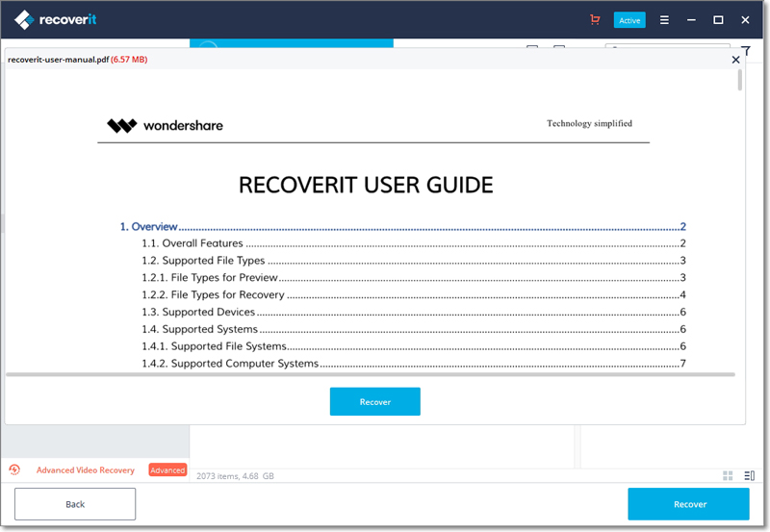
Task: Click the Advanced badge
Action: click(x=167, y=470)
